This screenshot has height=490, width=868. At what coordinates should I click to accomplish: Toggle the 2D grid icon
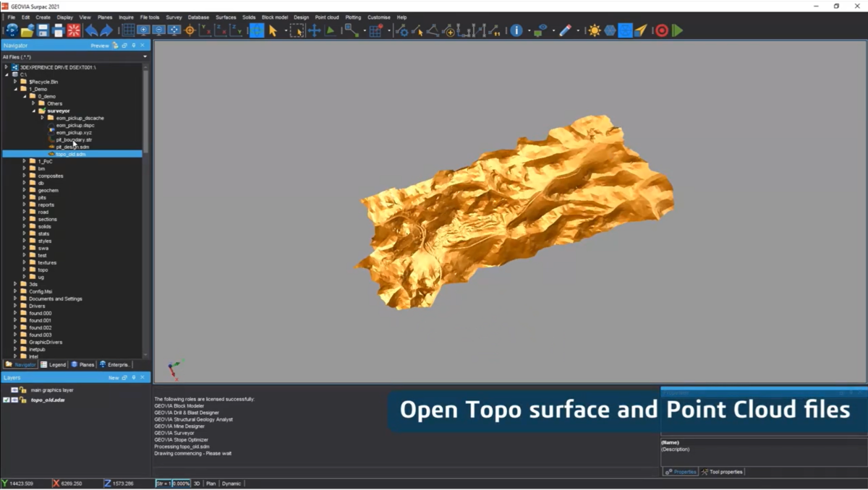pos(128,30)
